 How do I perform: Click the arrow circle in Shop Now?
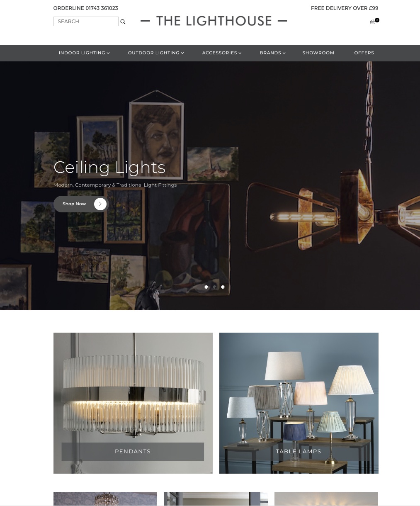[x=100, y=204]
